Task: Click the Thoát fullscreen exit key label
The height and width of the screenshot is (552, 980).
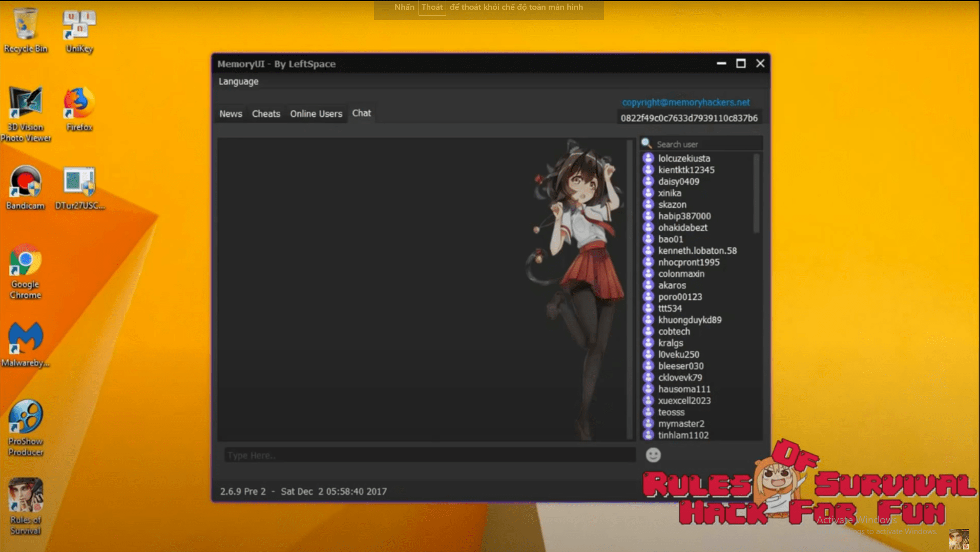Action: [x=432, y=7]
